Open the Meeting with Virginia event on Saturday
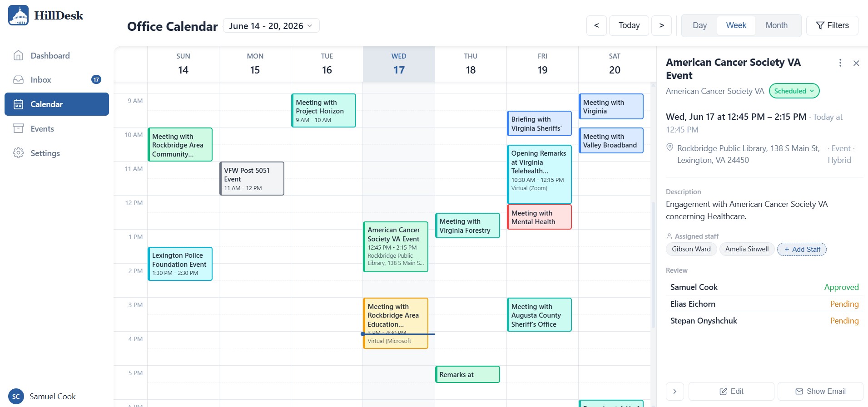 611,106
